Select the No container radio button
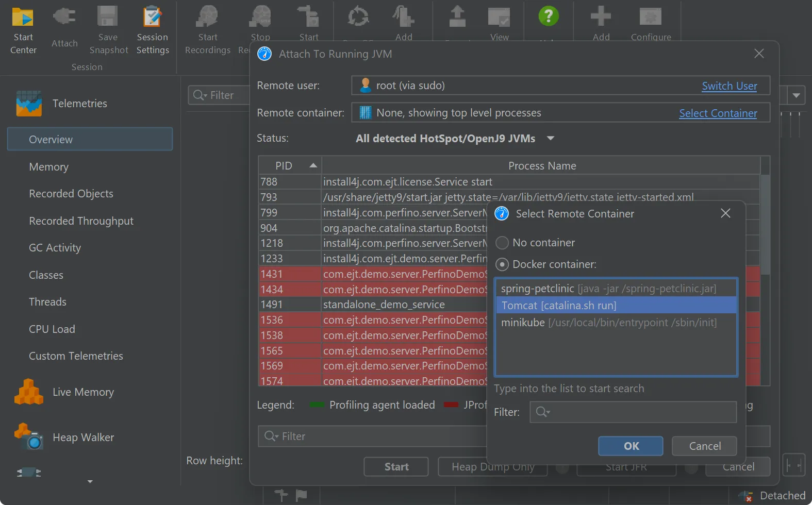The width and height of the screenshot is (812, 505). [x=502, y=243]
